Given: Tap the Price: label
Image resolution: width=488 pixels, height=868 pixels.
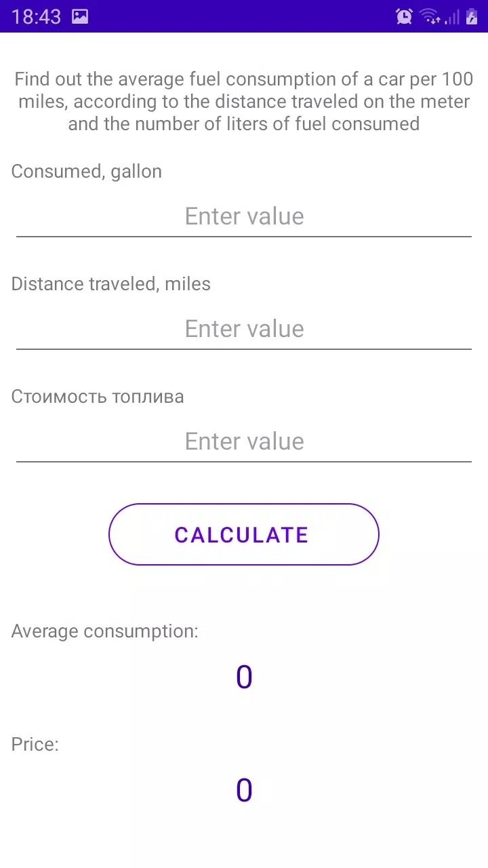Looking at the screenshot, I should pyautogui.click(x=35, y=745).
